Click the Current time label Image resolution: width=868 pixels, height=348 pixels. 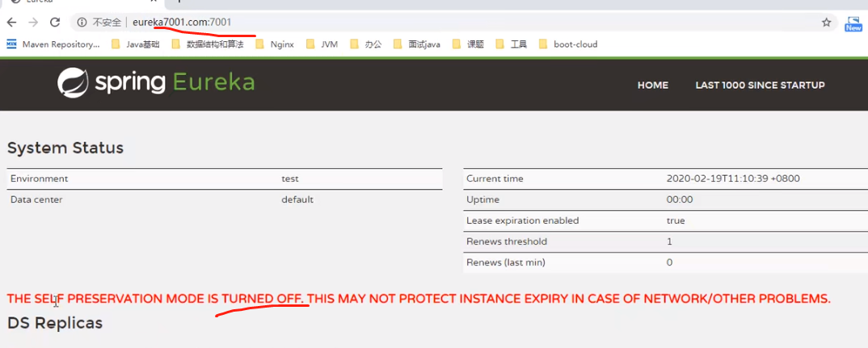point(495,178)
